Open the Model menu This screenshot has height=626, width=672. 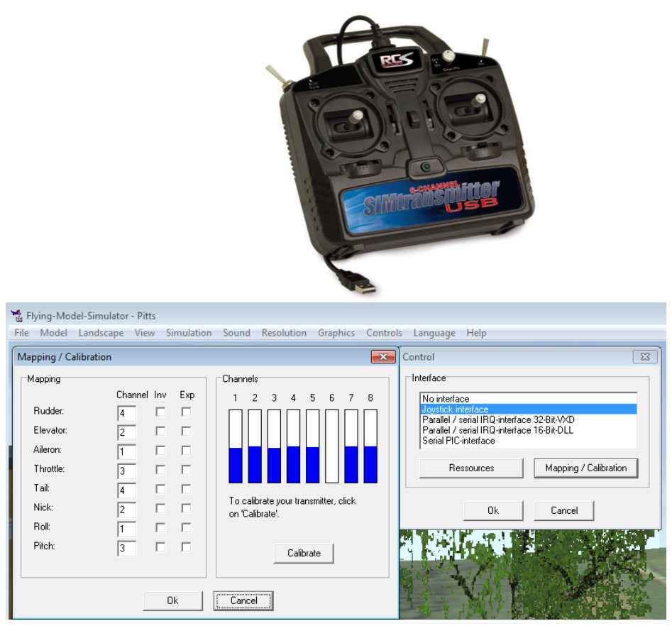click(x=53, y=333)
